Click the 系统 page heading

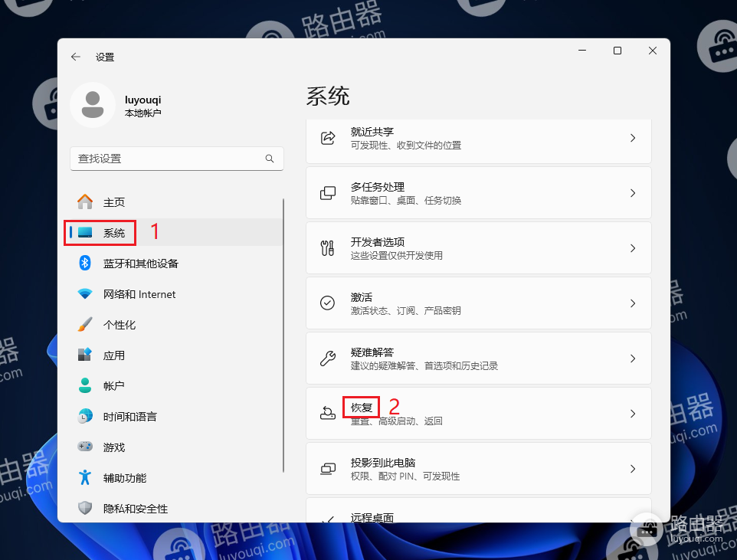(328, 96)
